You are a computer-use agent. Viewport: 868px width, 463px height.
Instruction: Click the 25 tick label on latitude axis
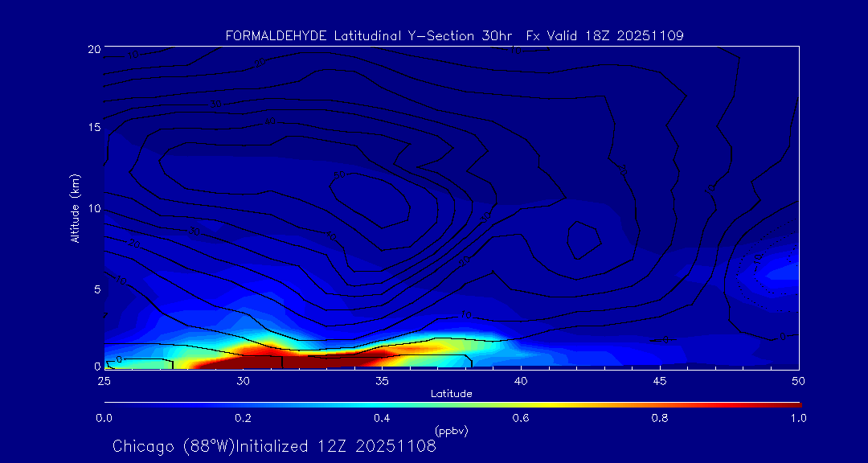(104, 380)
